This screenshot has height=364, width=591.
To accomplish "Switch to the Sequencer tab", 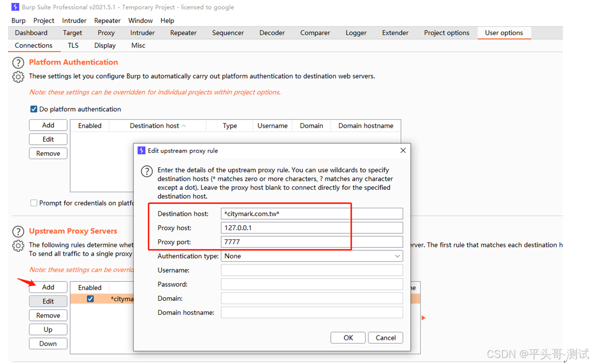I will click(x=228, y=33).
